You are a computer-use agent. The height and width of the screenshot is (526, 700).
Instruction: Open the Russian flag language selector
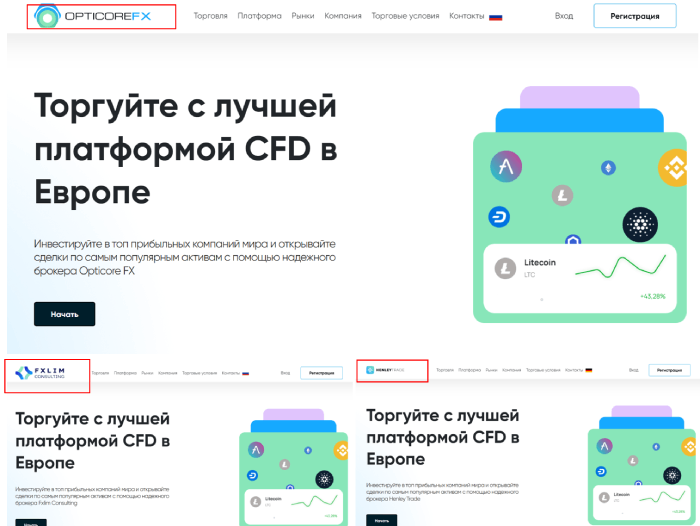(x=496, y=17)
